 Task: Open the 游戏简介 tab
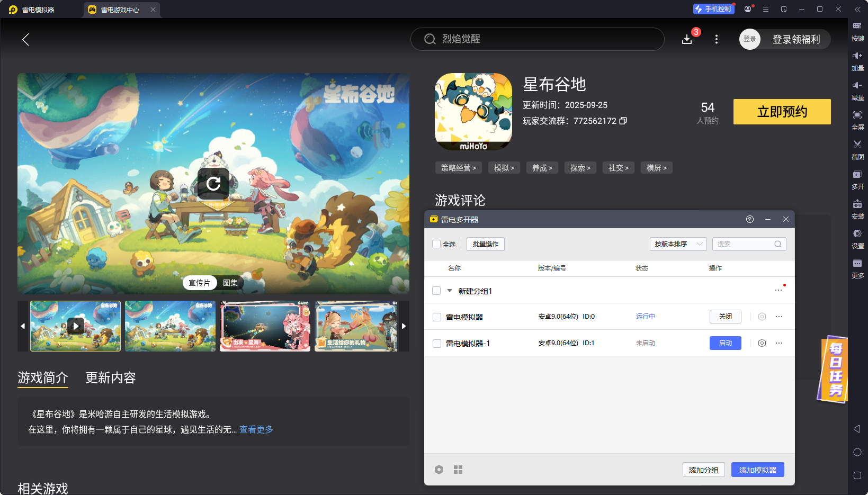coord(43,377)
